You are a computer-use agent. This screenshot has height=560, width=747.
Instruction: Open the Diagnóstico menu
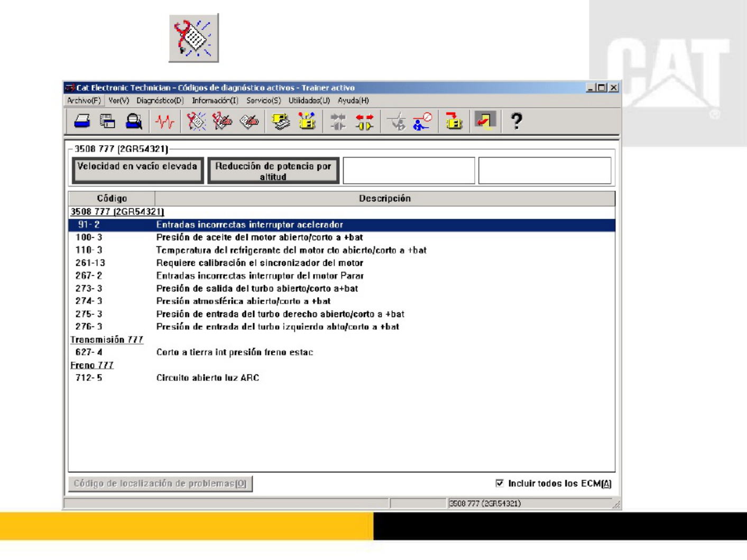pyautogui.click(x=160, y=100)
